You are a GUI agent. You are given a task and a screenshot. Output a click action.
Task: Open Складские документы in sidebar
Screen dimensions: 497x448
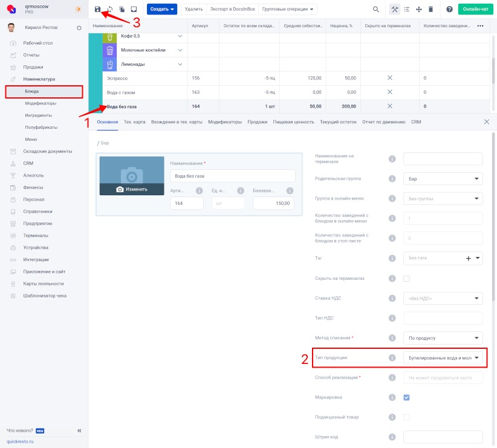click(x=48, y=151)
